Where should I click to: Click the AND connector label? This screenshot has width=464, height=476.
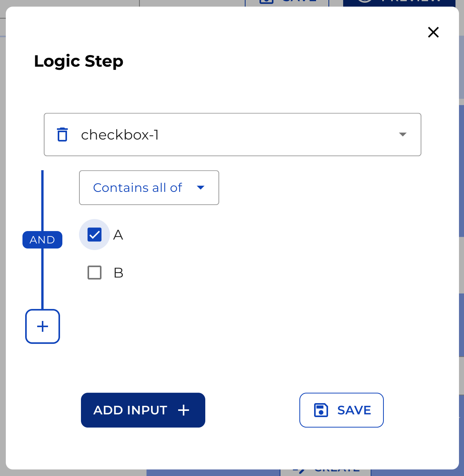[x=42, y=240]
